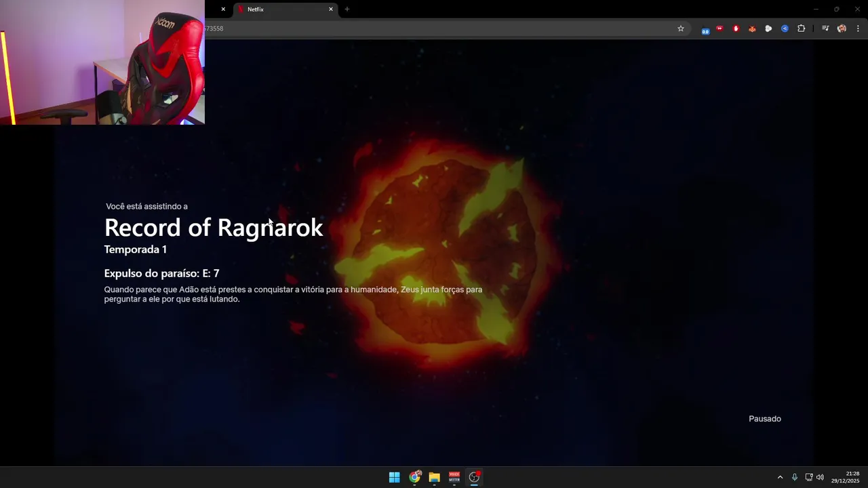Open Voicemeeter from the taskbar
Viewport: 868px width, 488px height.
click(454, 477)
